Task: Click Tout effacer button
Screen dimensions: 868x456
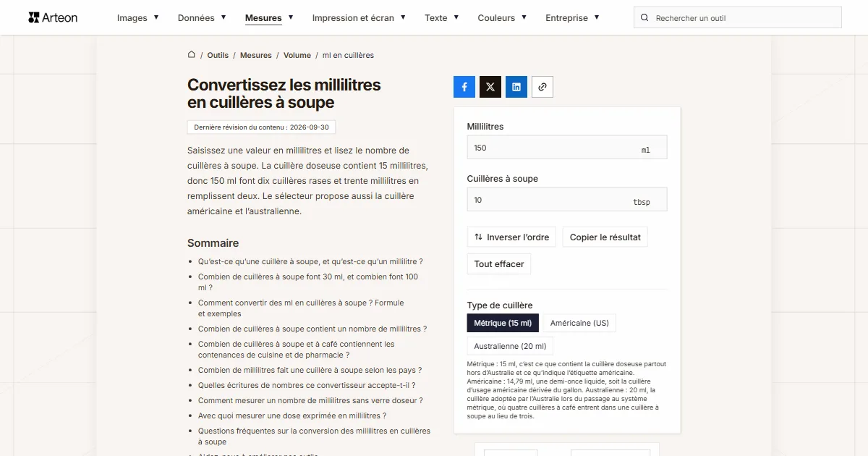Action: tap(499, 264)
